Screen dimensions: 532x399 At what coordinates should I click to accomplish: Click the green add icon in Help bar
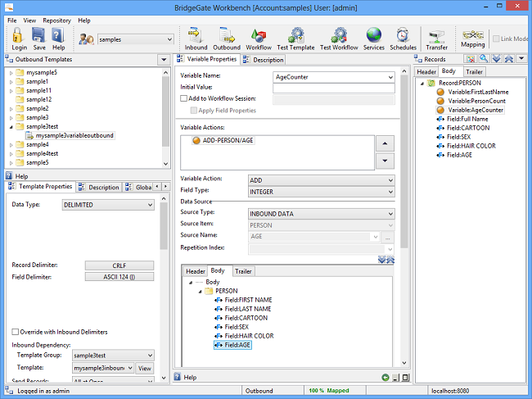[385, 377]
